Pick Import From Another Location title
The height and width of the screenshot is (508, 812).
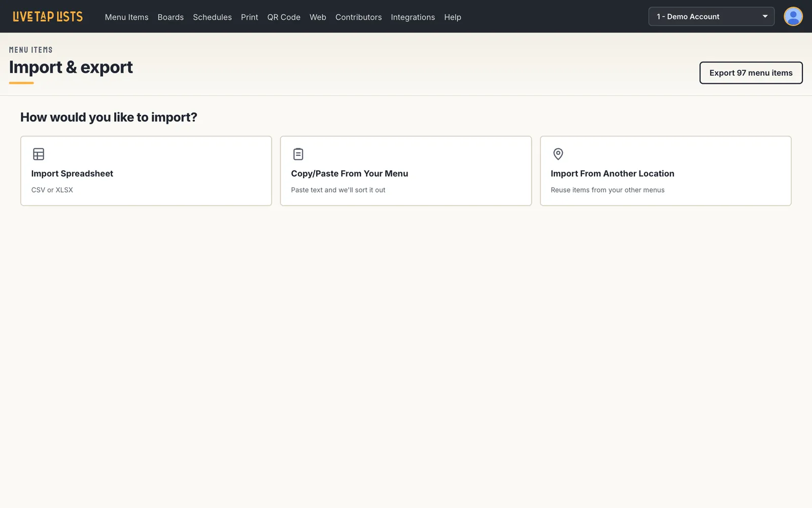pyautogui.click(x=613, y=174)
